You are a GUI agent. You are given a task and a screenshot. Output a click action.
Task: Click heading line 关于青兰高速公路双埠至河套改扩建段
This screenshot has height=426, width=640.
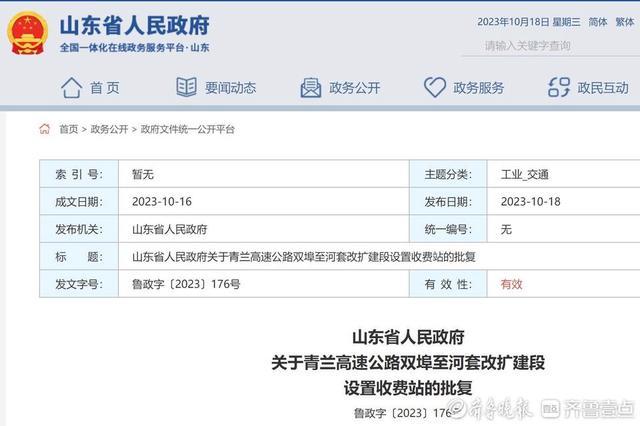[408, 363]
